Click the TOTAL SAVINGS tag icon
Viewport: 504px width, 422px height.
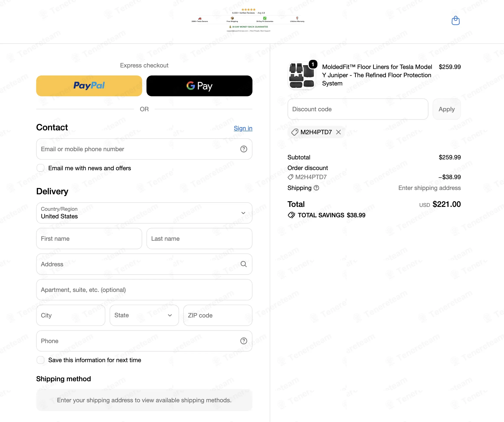291,215
